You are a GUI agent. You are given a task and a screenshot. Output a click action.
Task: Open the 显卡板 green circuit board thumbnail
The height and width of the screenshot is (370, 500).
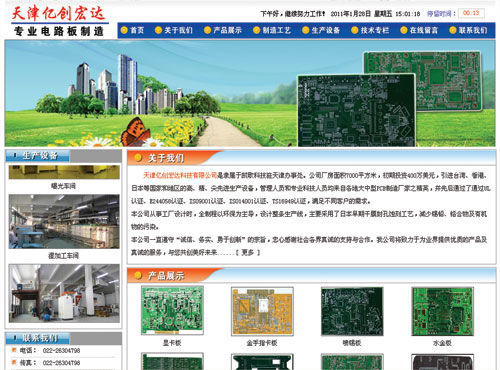(172, 310)
